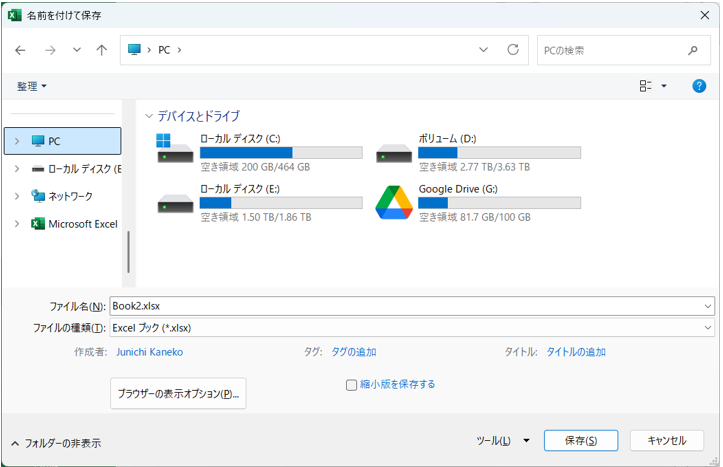Click the network icon in sidebar

coord(38,196)
